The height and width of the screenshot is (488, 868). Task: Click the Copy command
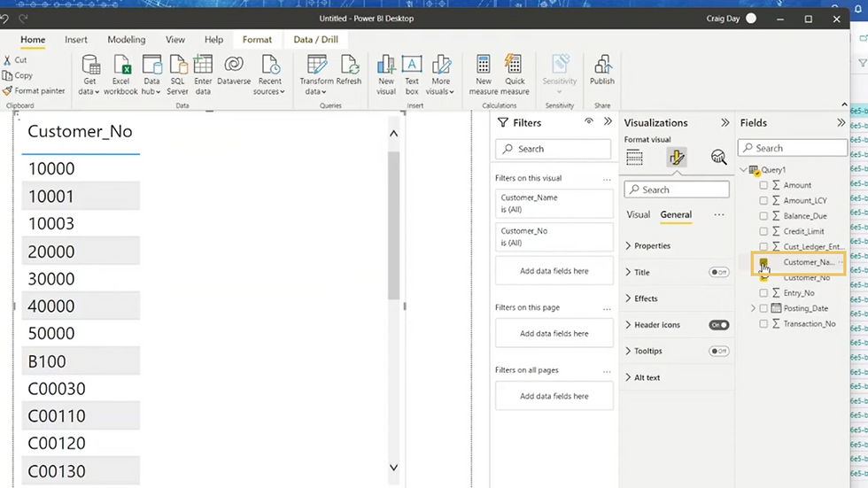(18, 75)
